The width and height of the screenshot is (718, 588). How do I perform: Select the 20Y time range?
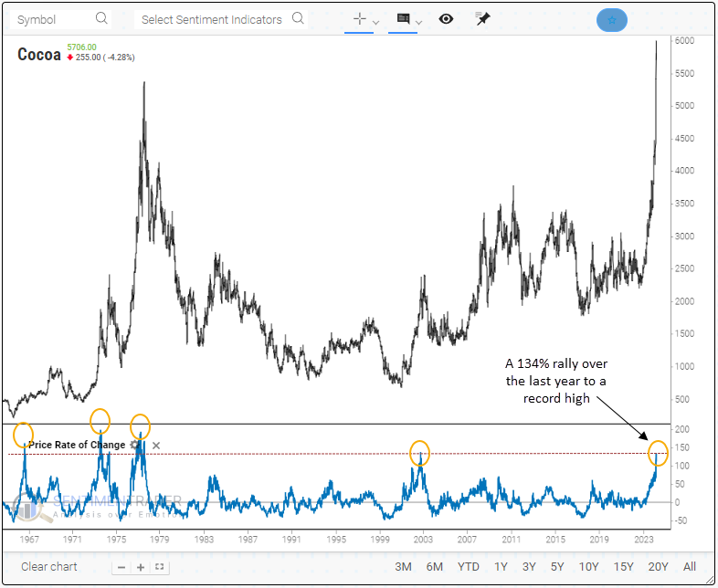click(x=658, y=566)
